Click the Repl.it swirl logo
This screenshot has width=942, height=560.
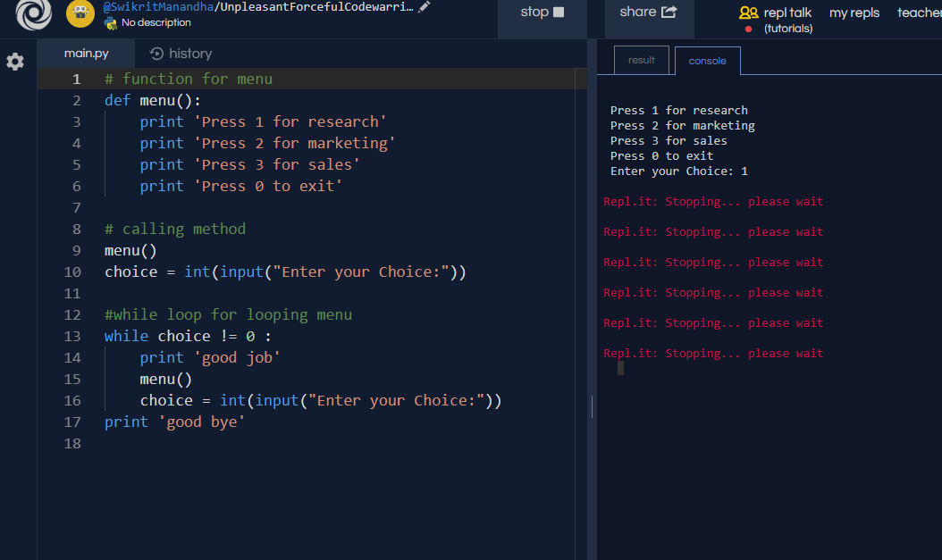pos(34,15)
